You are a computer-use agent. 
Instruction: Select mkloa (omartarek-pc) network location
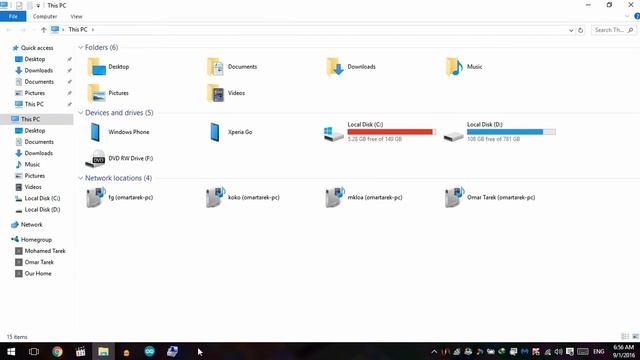point(364,198)
